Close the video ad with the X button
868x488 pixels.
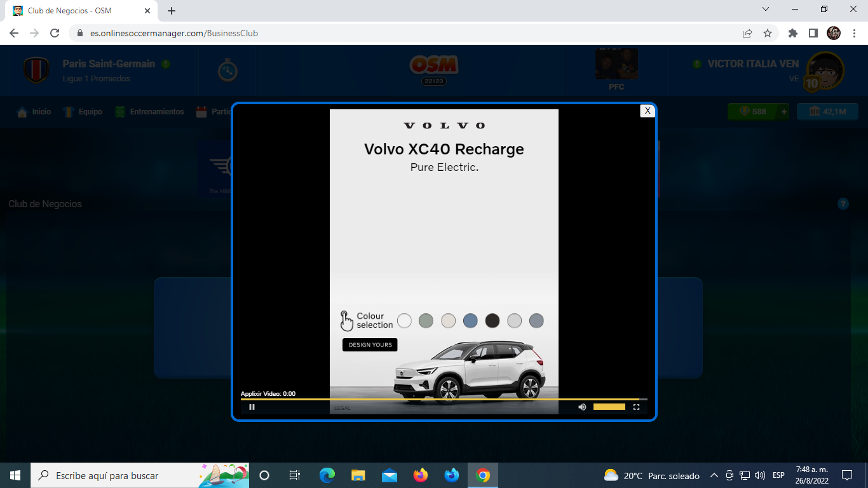(647, 111)
